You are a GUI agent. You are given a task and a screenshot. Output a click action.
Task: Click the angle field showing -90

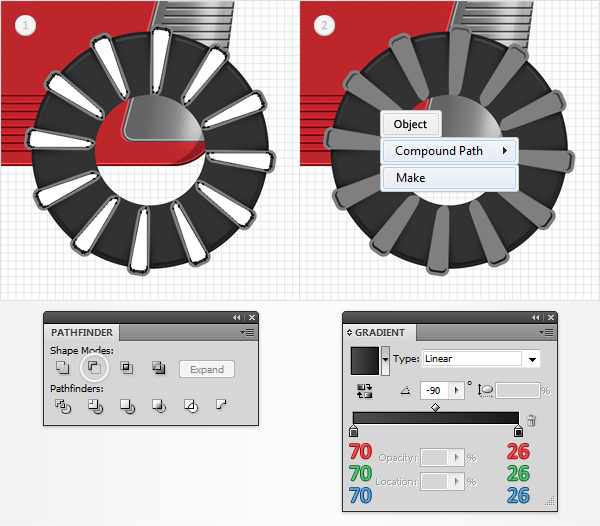[435, 391]
